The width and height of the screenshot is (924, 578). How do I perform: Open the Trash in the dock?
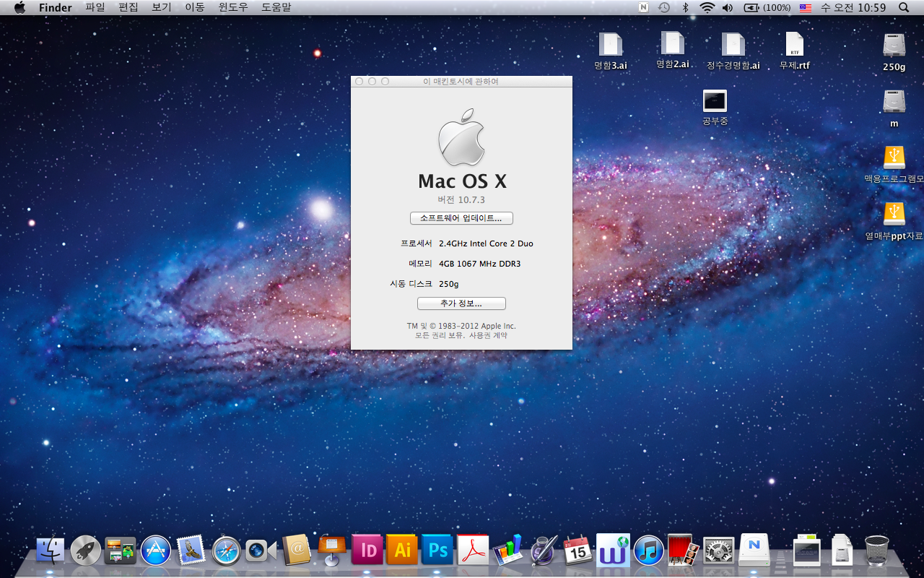click(876, 551)
